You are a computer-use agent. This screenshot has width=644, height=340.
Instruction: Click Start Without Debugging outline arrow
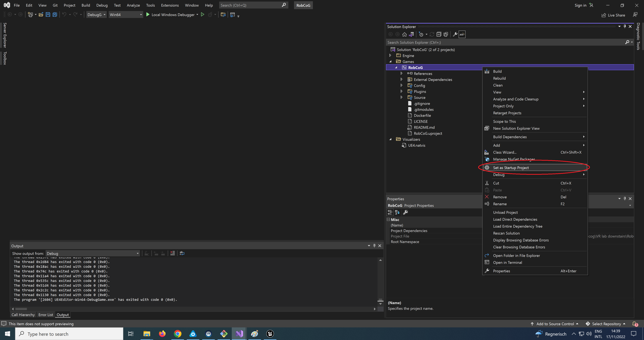(x=203, y=15)
